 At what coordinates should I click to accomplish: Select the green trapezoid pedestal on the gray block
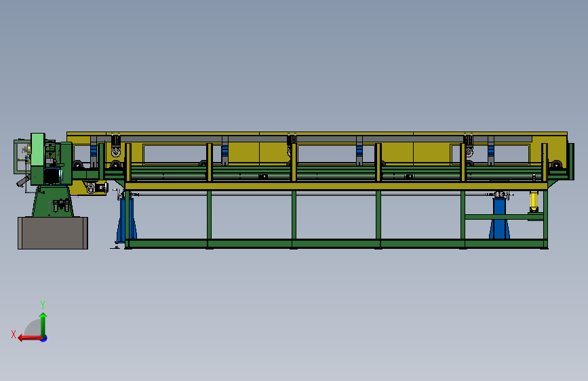[52, 201]
